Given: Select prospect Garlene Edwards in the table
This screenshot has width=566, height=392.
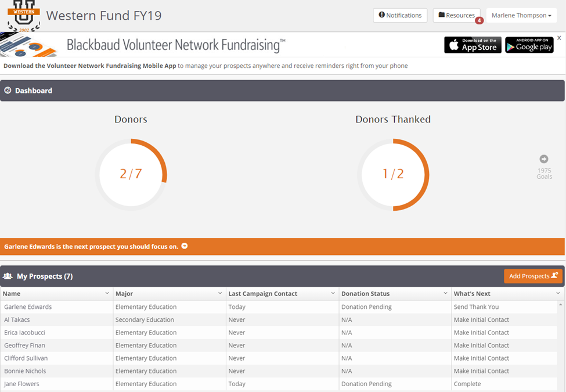Looking at the screenshot, I should tap(28, 307).
